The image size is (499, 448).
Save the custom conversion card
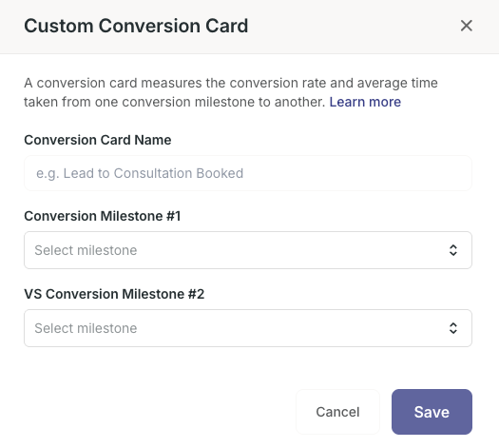pos(432,412)
